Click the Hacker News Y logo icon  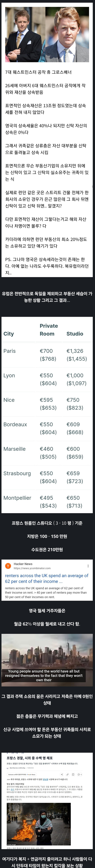pos(8,566)
